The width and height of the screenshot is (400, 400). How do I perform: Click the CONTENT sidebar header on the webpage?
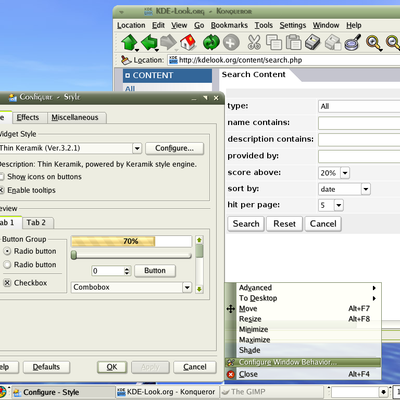click(167, 76)
